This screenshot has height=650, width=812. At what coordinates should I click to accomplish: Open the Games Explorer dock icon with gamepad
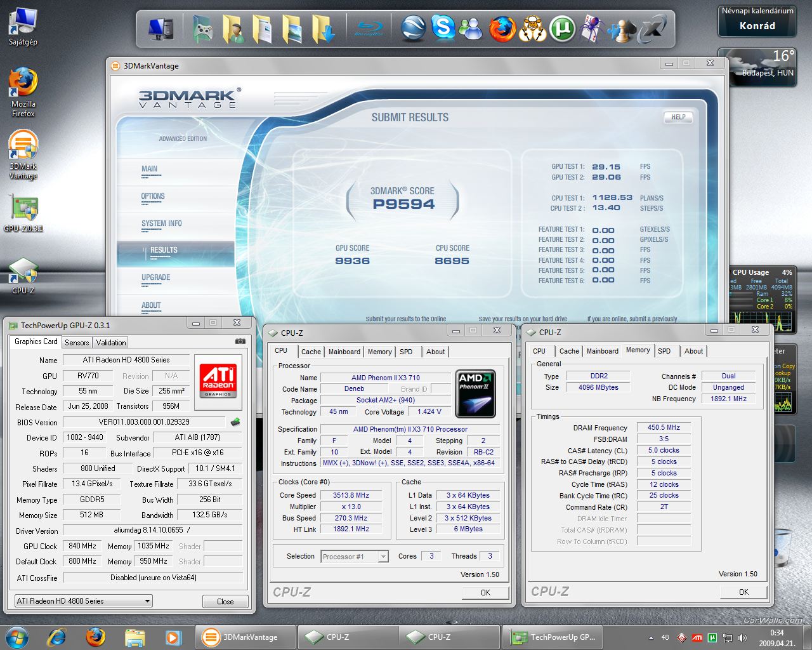click(202, 29)
